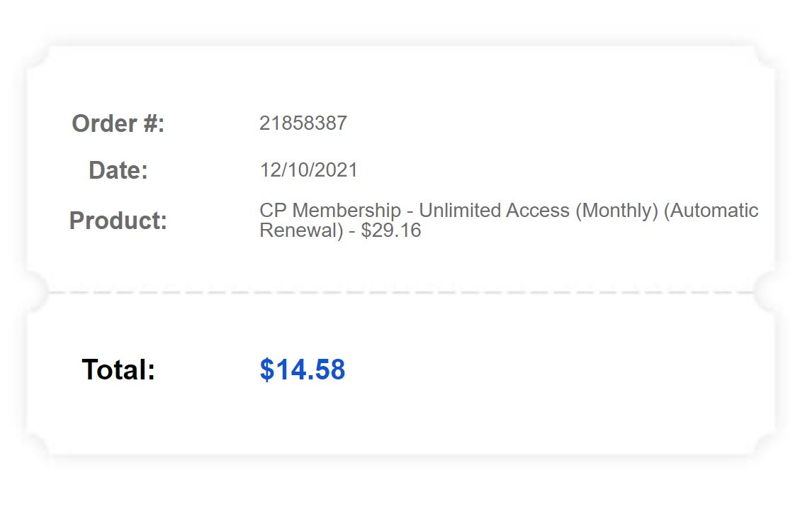812x517 pixels.
Task: Click the "Product:" label
Action: [x=118, y=221]
